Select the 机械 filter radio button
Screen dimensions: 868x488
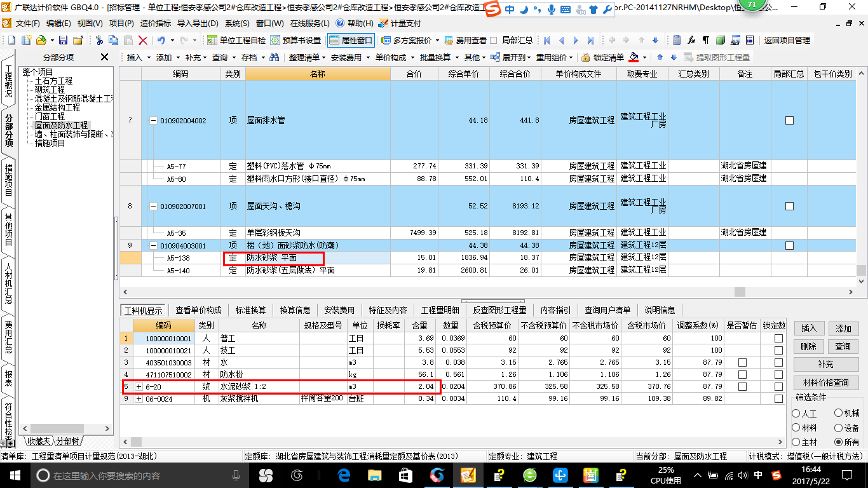tap(838, 414)
